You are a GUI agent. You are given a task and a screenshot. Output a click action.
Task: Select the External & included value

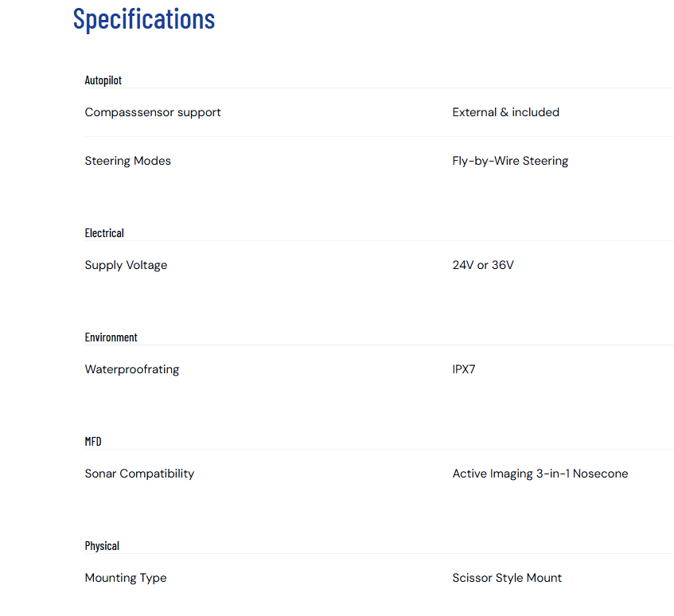(x=505, y=112)
